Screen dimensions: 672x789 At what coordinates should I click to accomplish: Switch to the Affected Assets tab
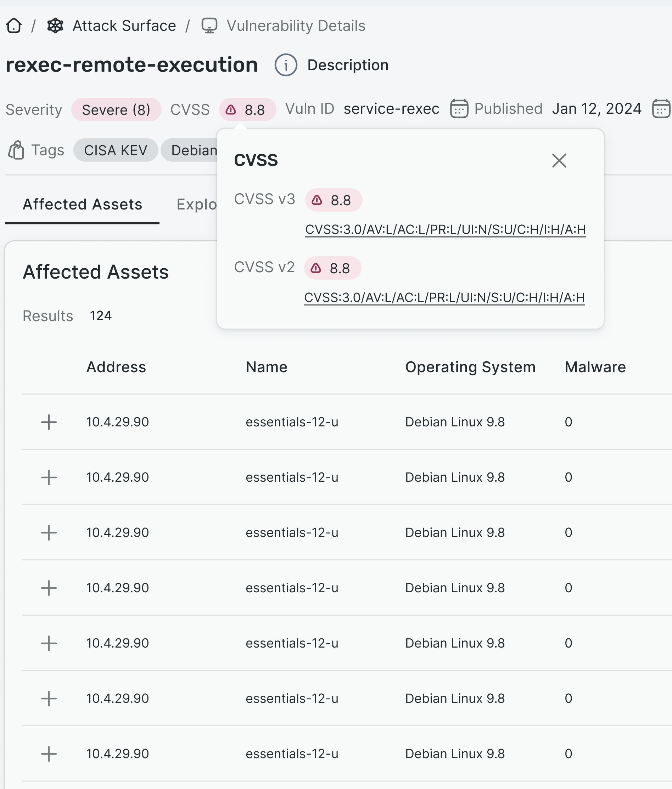(x=82, y=205)
